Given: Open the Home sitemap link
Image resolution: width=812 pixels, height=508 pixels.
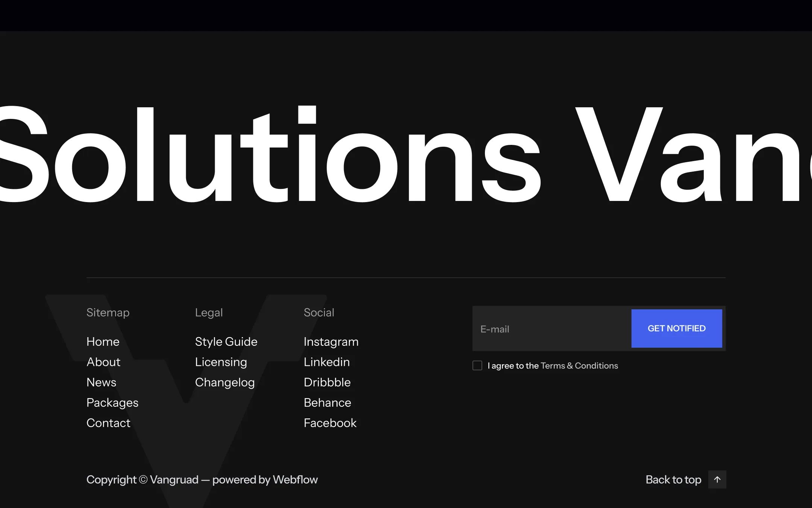Looking at the screenshot, I should point(103,342).
